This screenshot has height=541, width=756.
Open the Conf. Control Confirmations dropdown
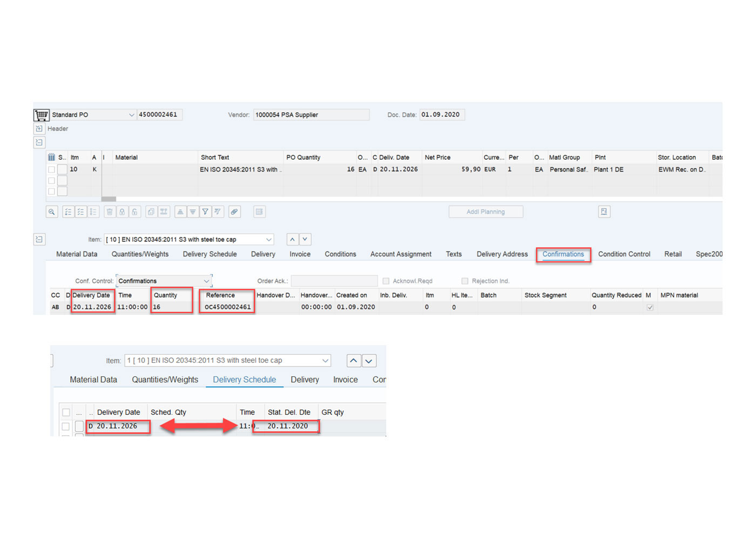[x=207, y=281]
